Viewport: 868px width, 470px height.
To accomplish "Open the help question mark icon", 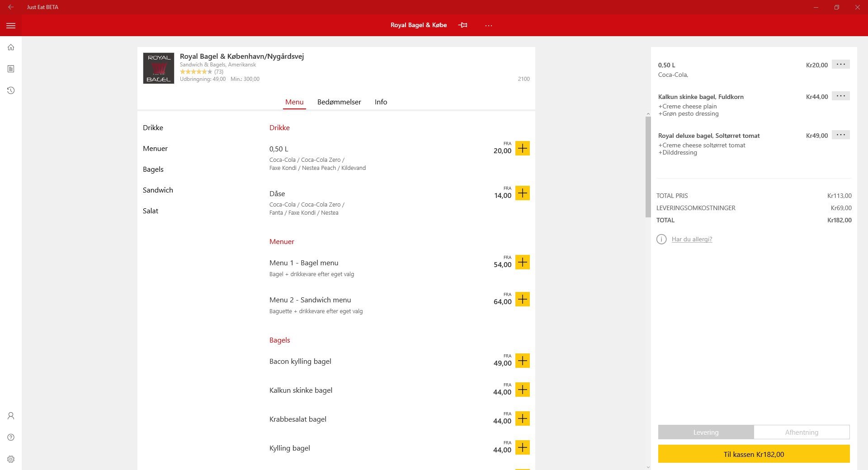I will (x=11, y=437).
